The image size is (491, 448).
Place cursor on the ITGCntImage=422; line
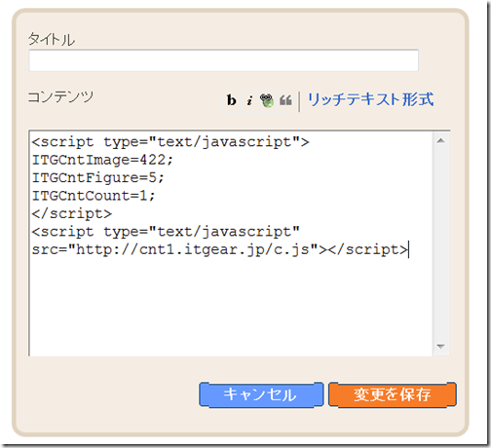(102, 160)
